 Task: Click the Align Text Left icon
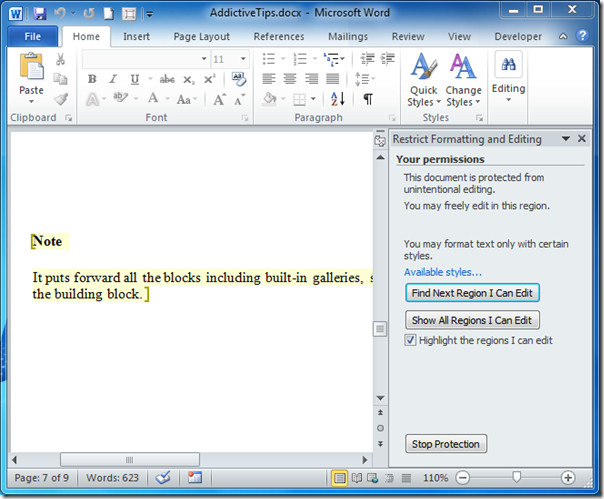click(269, 79)
